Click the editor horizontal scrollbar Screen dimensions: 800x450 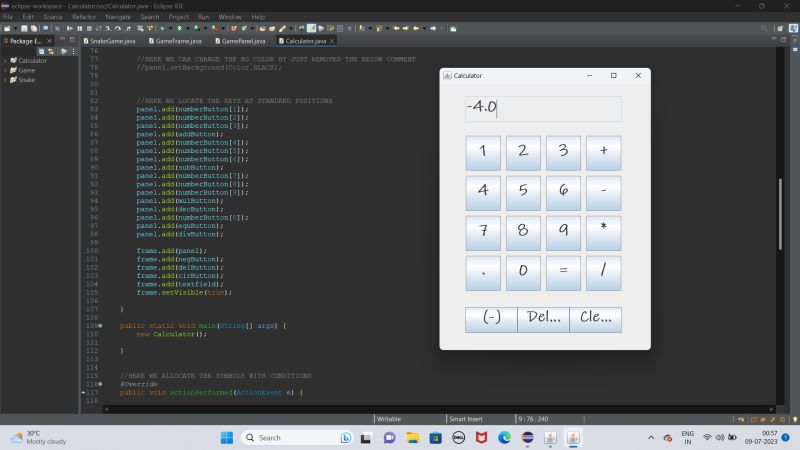[x=439, y=409]
